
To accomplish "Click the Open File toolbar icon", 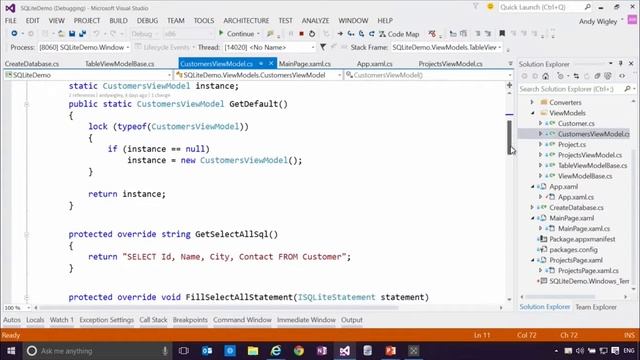I will click(x=61, y=34).
